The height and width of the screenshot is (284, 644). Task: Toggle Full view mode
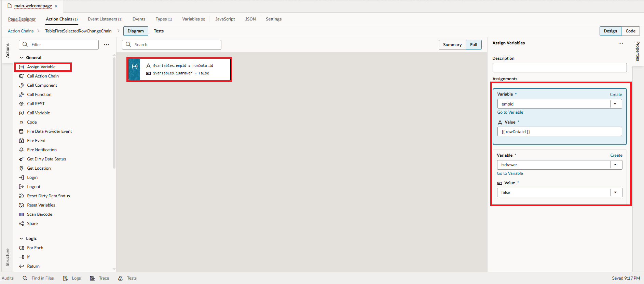coord(473,45)
